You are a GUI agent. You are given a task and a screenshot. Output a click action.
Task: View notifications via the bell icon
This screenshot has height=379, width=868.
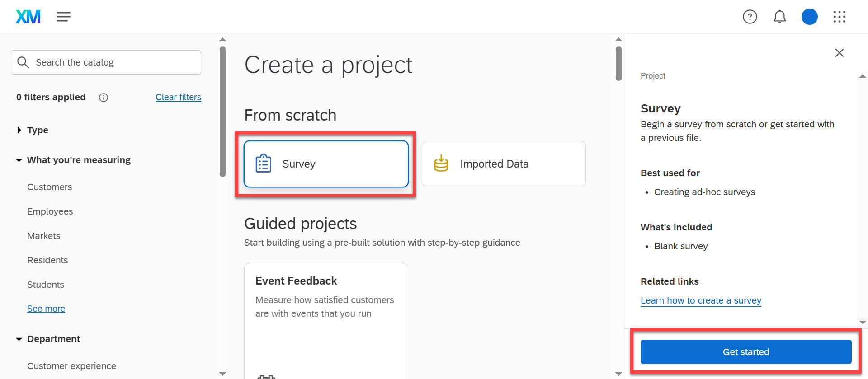click(779, 17)
